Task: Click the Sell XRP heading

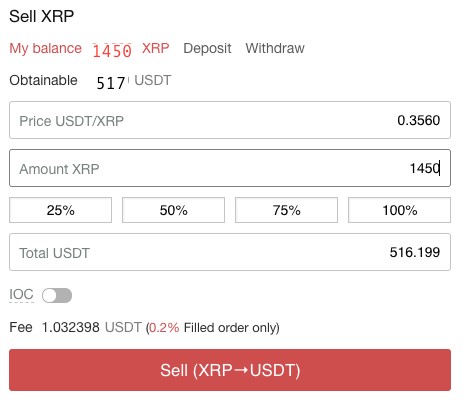Action: click(42, 16)
